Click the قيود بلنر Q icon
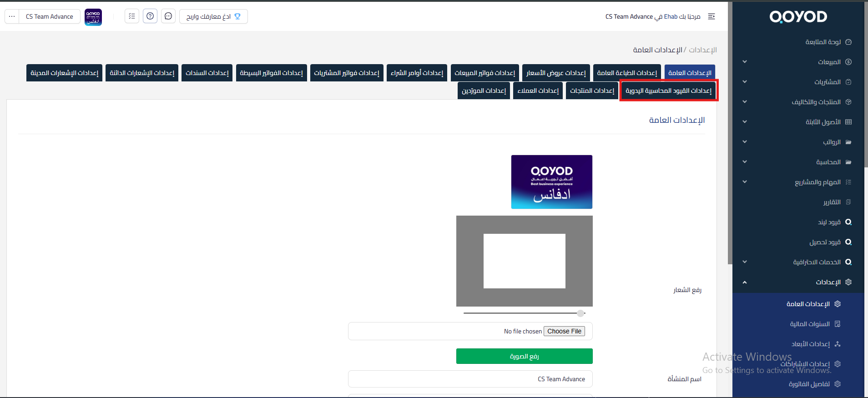Screen dimensions: 868x398 848,222
